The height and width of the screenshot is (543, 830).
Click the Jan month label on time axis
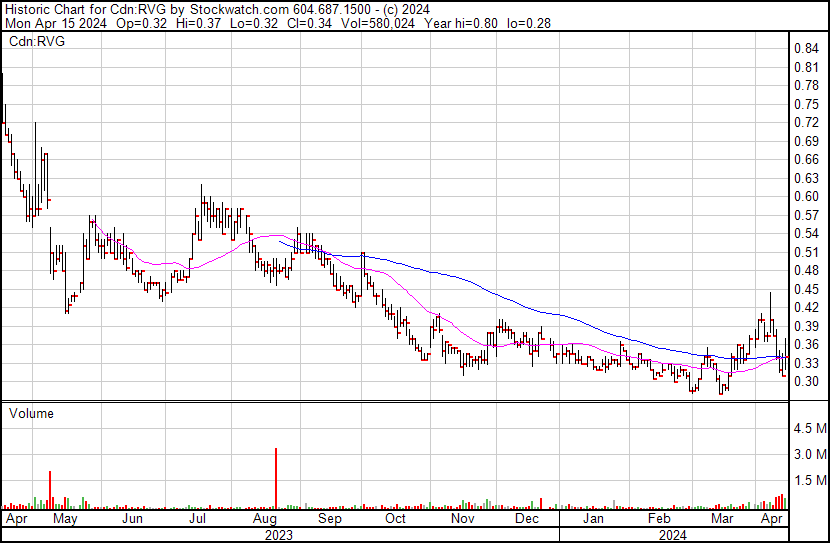(x=594, y=520)
